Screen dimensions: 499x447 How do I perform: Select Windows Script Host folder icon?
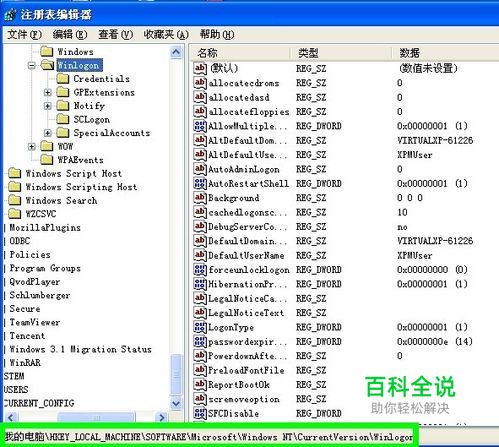[x=14, y=173]
